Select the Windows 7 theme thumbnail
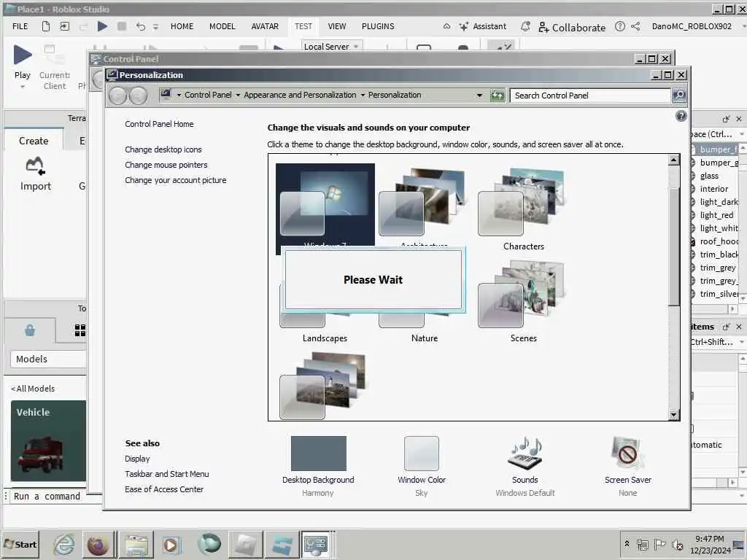 pyautogui.click(x=325, y=204)
